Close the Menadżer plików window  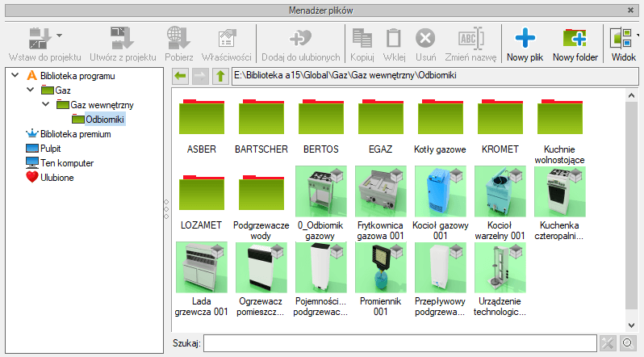(x=630, y=10)
